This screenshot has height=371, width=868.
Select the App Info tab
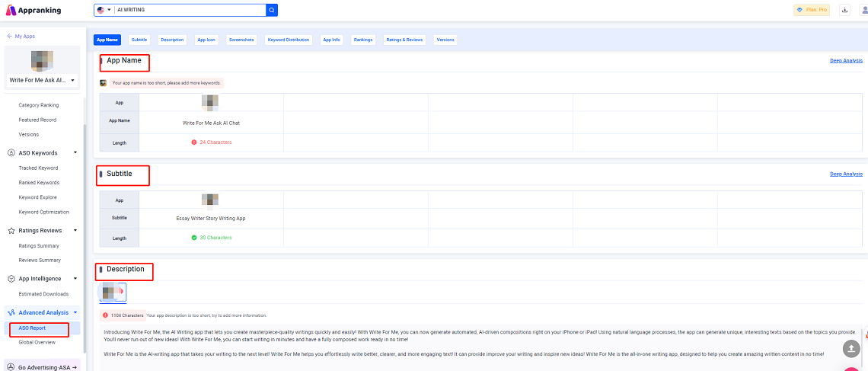pyautogui.click(x=331, y=40)
